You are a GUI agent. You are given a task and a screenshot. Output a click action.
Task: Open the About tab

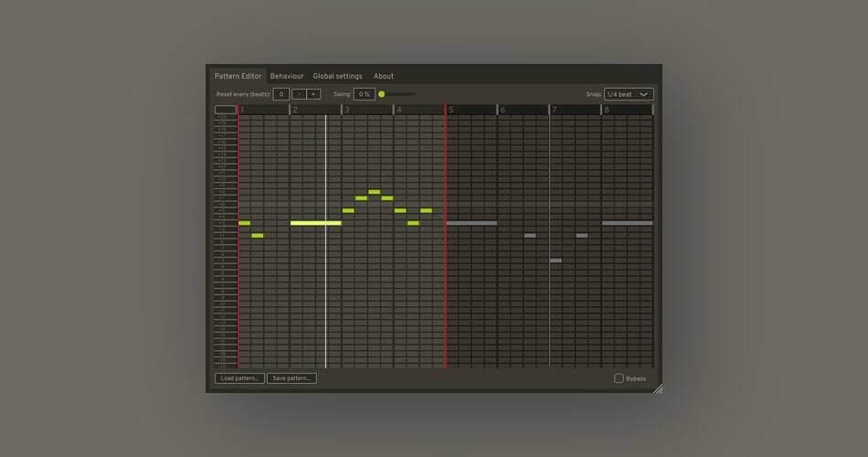(384, 76)
